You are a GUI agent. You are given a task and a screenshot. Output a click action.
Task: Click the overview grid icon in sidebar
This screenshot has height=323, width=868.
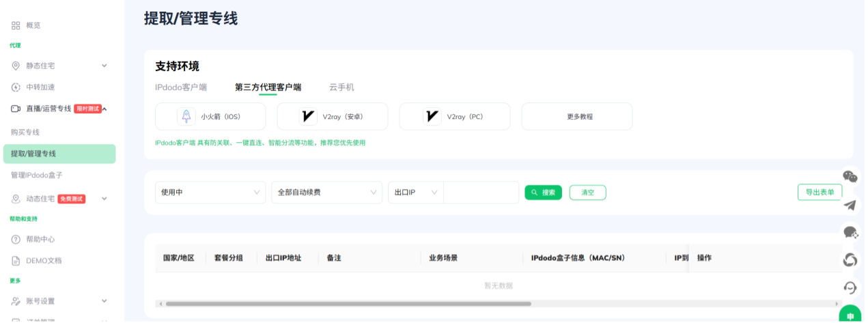[x=16, y=25]
